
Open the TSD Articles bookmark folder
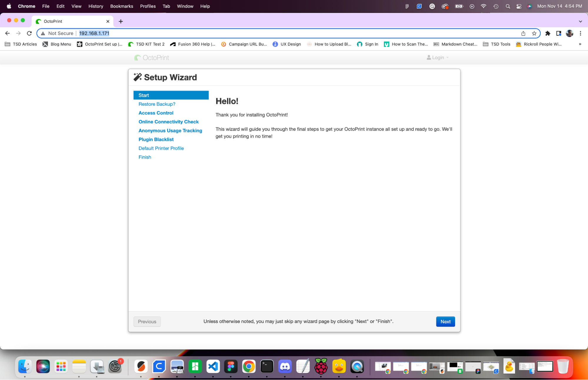[x=21, y=44]
